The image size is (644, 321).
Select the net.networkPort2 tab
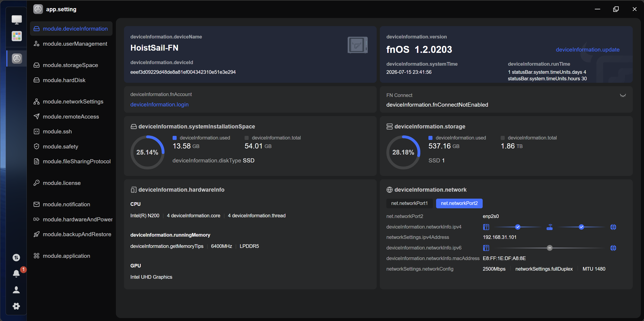pyautogui.click(x=459, y=203)
